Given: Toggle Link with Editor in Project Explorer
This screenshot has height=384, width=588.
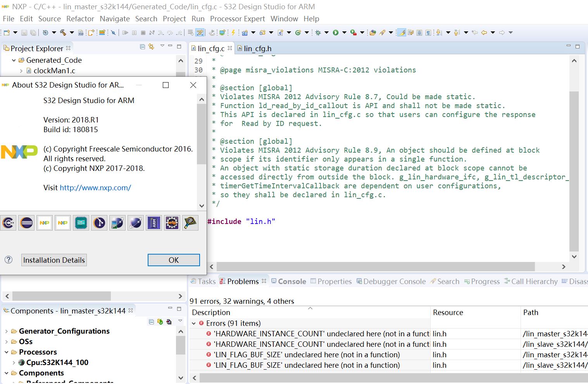Looking at the screenshot, I should 151,47.
